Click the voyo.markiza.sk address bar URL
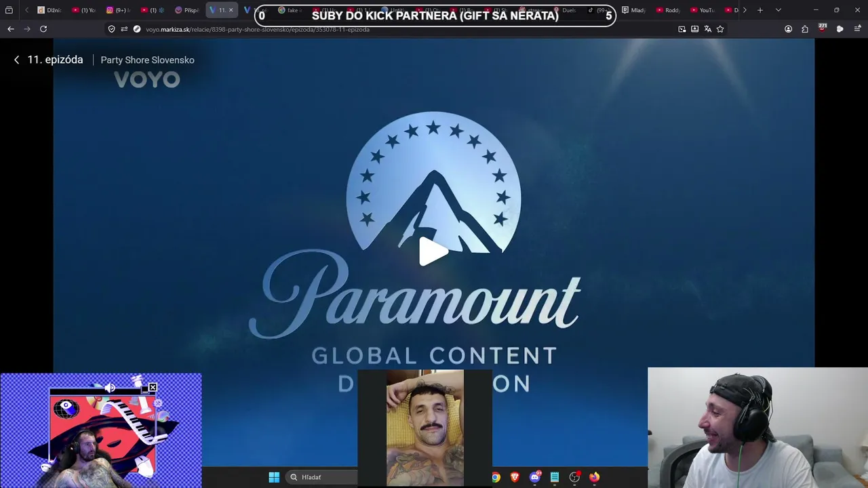The image size is (868, 488). [x=258, y=29]
